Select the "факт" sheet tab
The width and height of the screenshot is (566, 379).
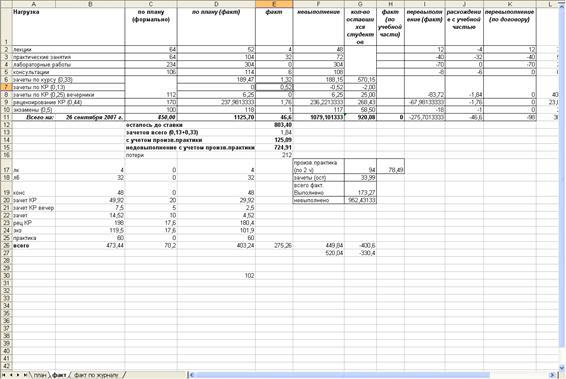[59, 375]
